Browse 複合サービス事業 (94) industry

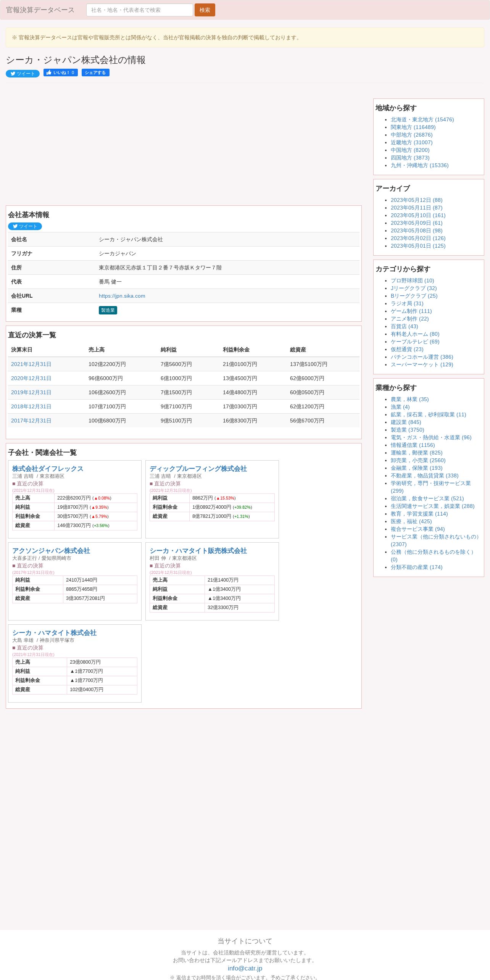coord(417,529)
